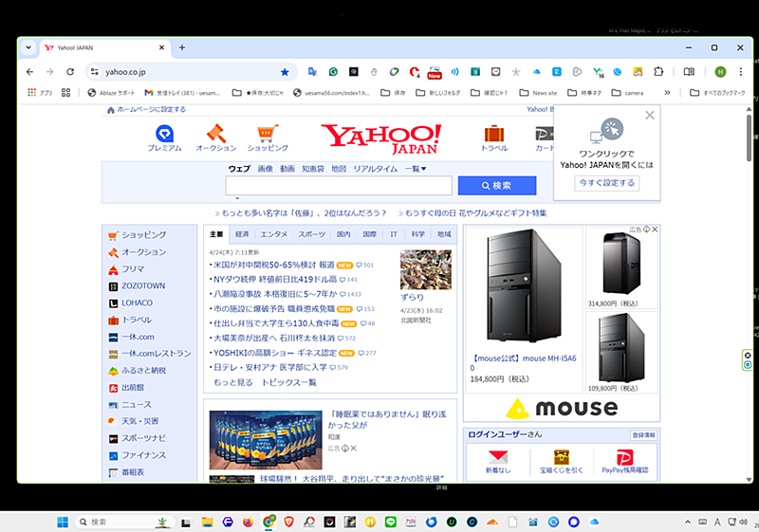
Task: Check mail via 新着なし envelope icon
Action: (x=498, y=461)
